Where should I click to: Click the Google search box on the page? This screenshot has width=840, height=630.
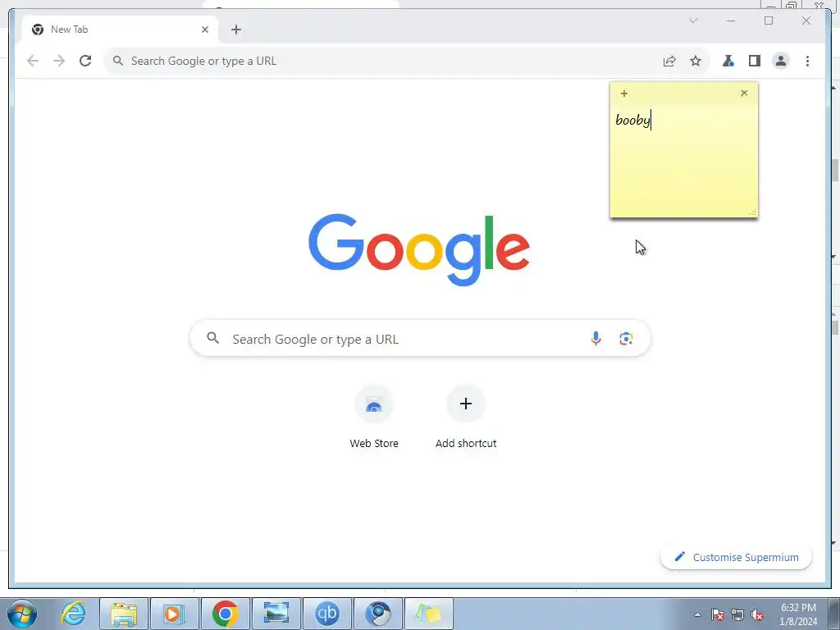(420, 339)
